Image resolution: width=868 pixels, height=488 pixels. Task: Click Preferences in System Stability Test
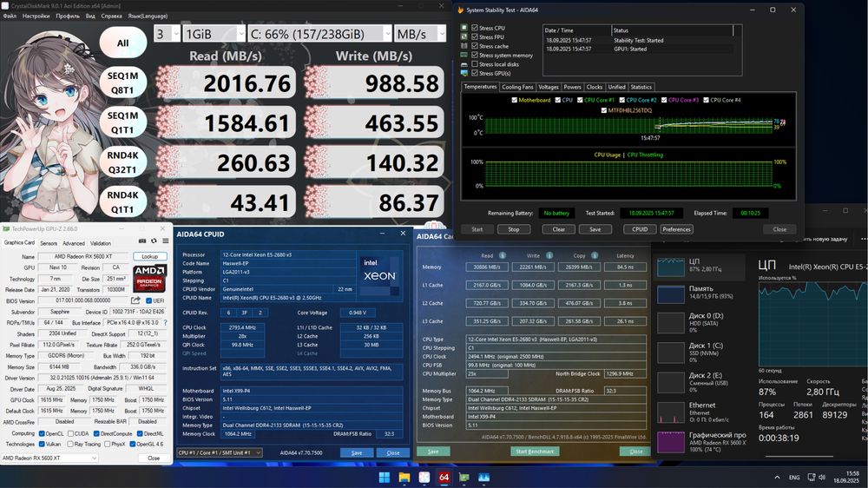[676, 229]
